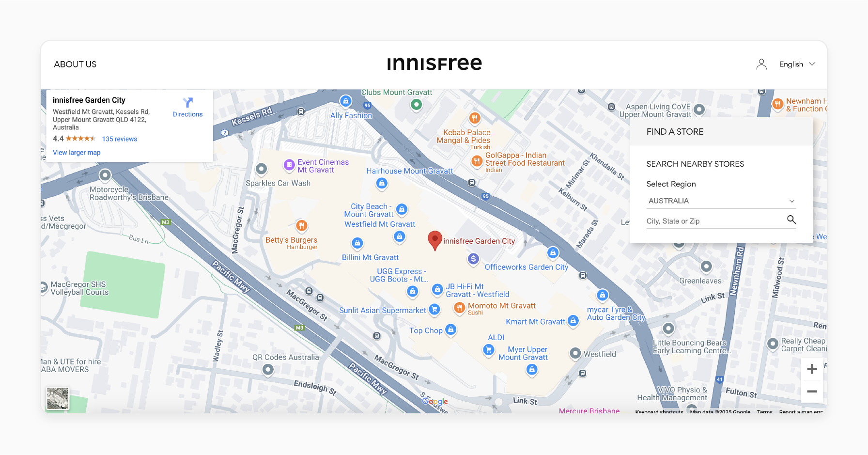Select the Sparkles Car Wash marker
The height and width of the screenshot is (455, 868).
coord(262,169)
